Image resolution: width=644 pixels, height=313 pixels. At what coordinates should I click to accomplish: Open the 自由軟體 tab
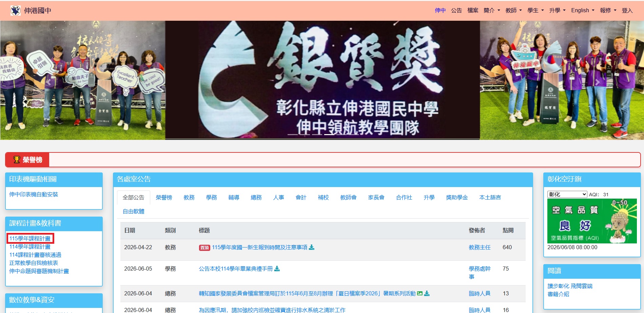pos(134,211)
